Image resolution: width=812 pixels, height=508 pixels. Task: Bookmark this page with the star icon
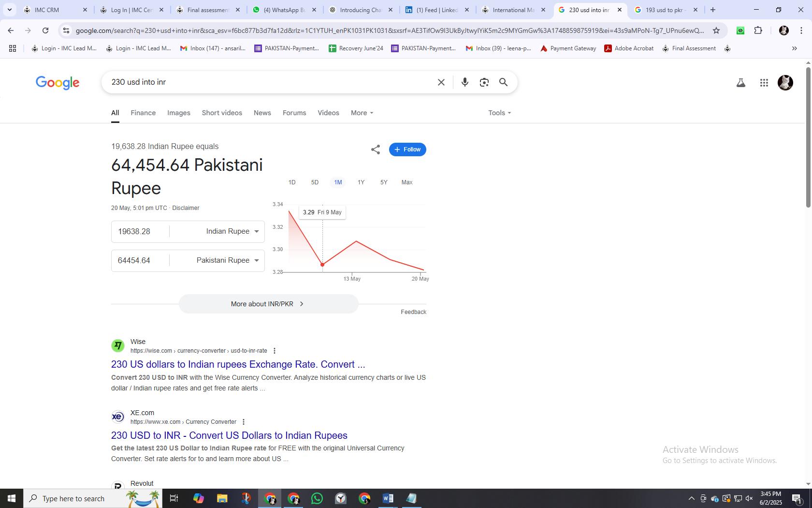(716, 30)
